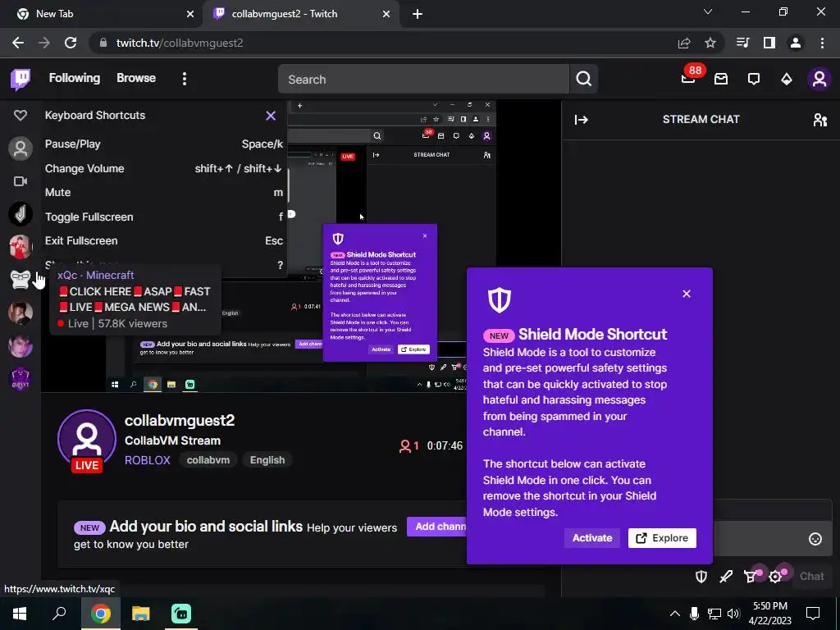840x630 pixels.
Task: Open Windows taskbar search
Action: click(59, 614)
